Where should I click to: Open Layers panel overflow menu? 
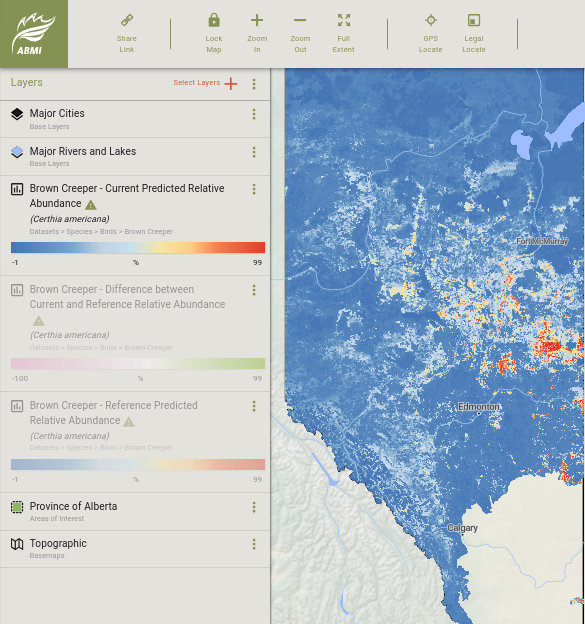click(254, 84)
